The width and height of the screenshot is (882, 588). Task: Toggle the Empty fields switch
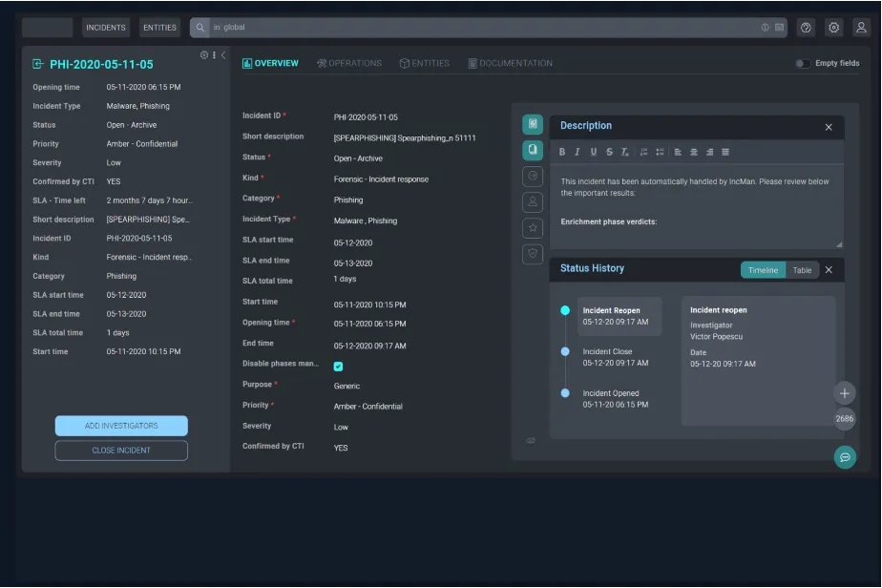tap(803, 64)
